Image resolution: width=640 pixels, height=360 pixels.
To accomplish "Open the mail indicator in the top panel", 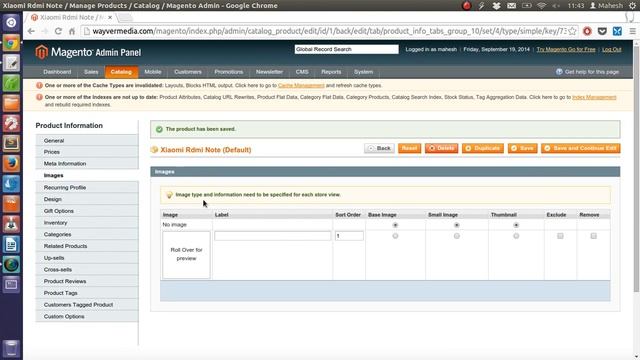I will pyautogui.click(x=511, y=6).
